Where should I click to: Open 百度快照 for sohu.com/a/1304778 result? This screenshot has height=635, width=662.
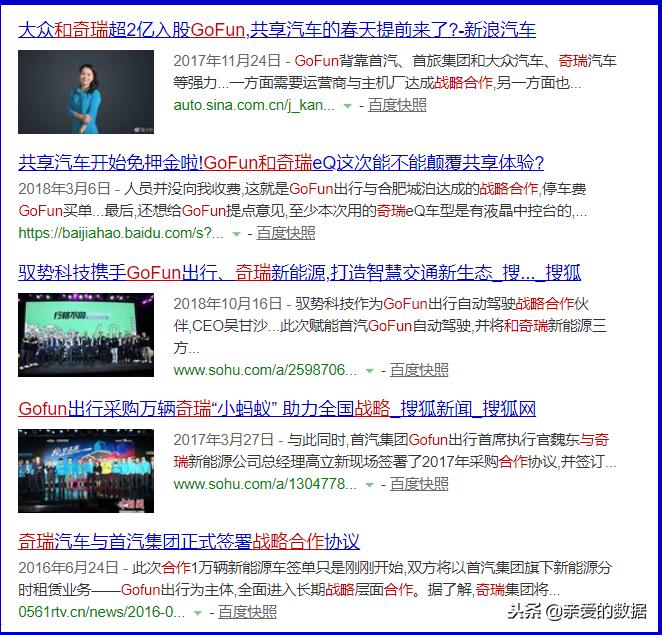pyautogui.click(x=419, y=484)
